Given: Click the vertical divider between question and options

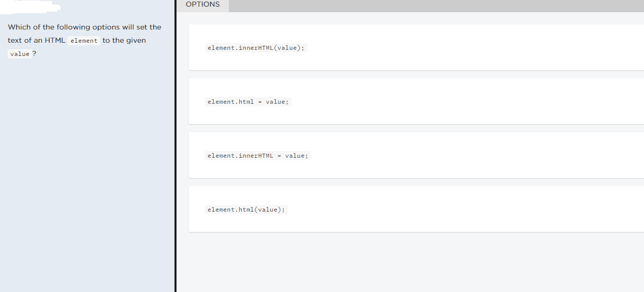Looking at the screenshot, I should click(175, 153).
